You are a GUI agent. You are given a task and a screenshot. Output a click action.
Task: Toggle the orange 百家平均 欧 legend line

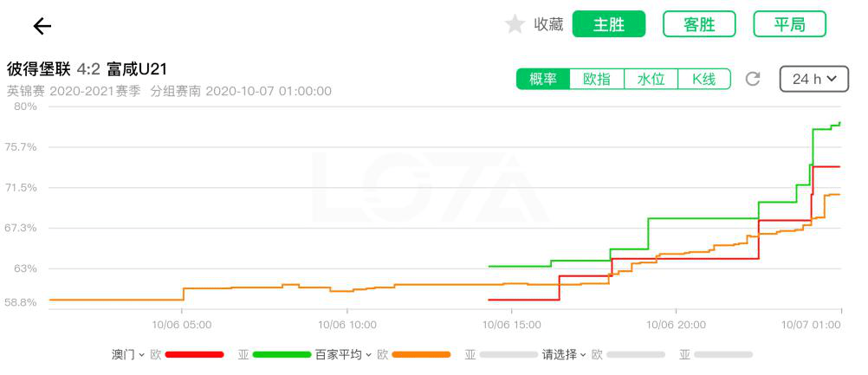421,354
